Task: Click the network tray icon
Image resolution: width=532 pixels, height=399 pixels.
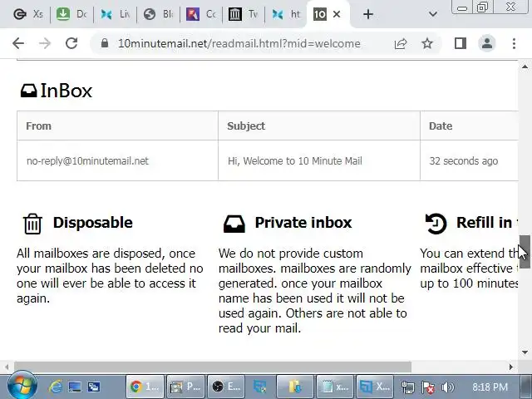Action: pyautogui.click(x=408, y=387)
